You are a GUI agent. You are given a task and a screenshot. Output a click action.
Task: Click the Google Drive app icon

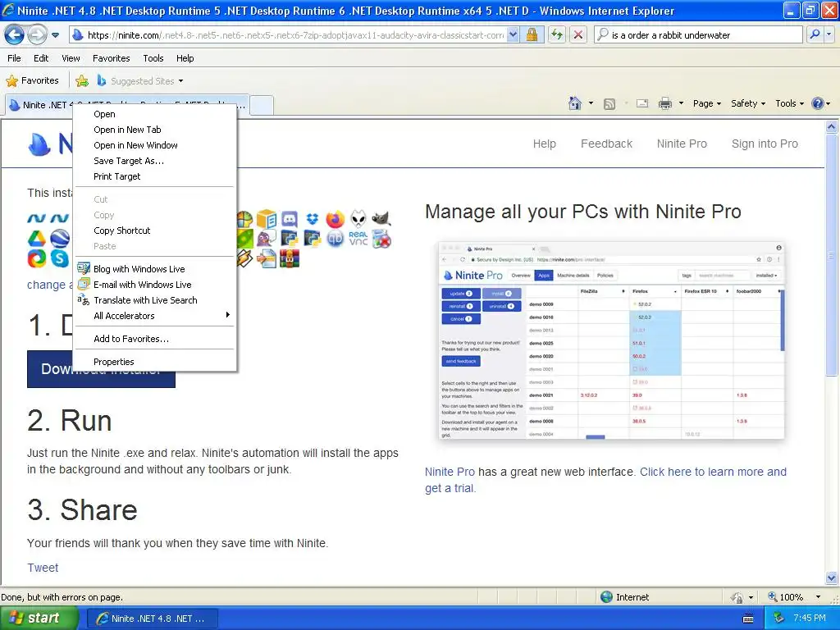[x=36, y=238]
